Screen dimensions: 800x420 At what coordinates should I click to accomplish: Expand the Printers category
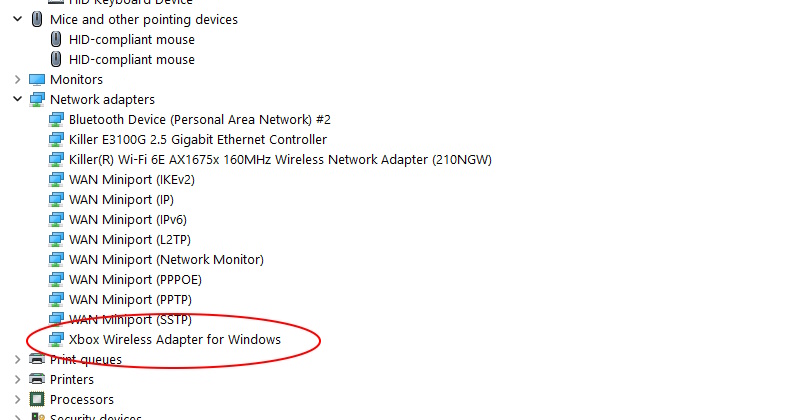pyautogui.click(x=17, y=379)
